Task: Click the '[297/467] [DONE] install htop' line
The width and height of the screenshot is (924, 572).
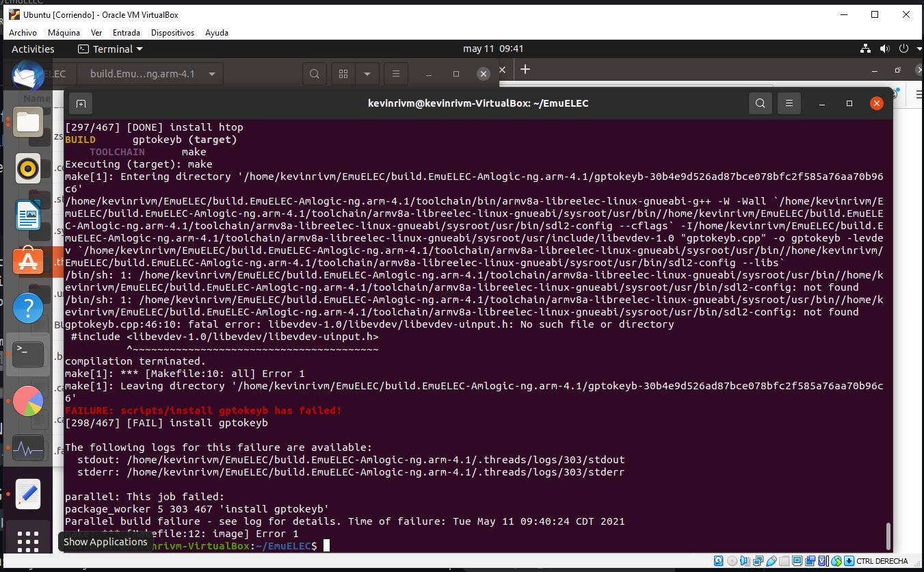Action: click(154, 127)
